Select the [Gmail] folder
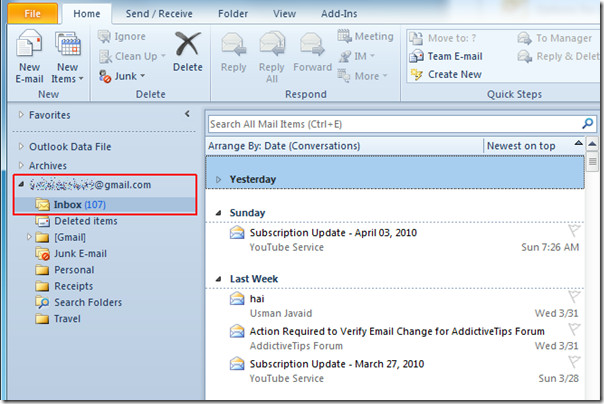Image resolution: width=604 pixels, height=404 pixels. pyautogui.click(x=60, y=237)
